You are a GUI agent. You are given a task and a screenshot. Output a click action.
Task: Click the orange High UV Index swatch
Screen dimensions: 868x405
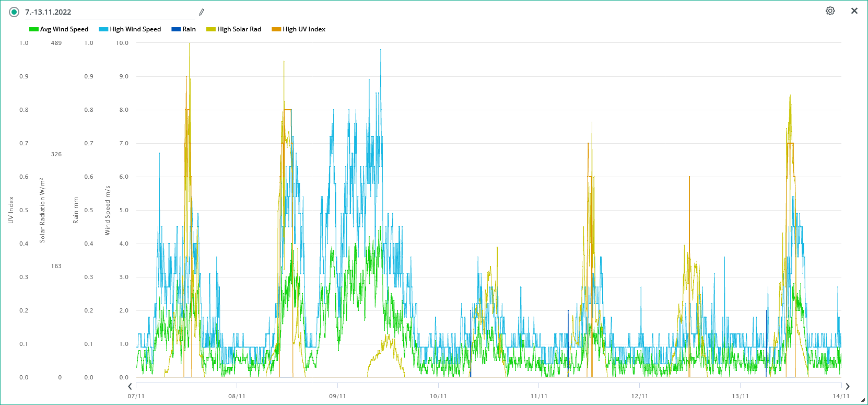tap(276, 29)
